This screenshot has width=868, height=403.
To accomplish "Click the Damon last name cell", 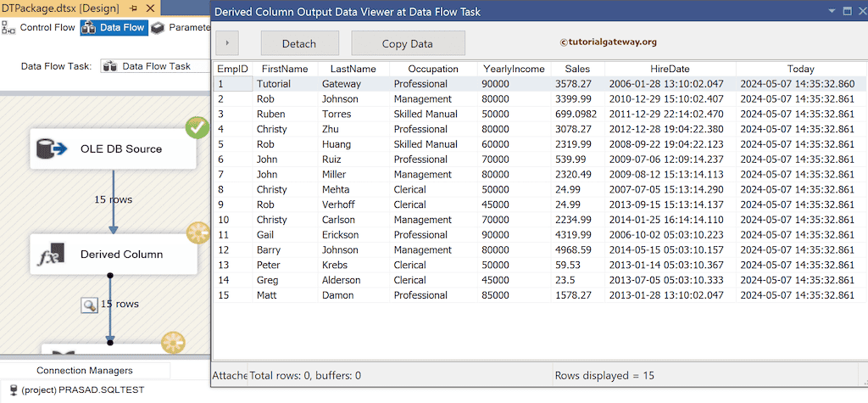I will click(x=353, y=295).
